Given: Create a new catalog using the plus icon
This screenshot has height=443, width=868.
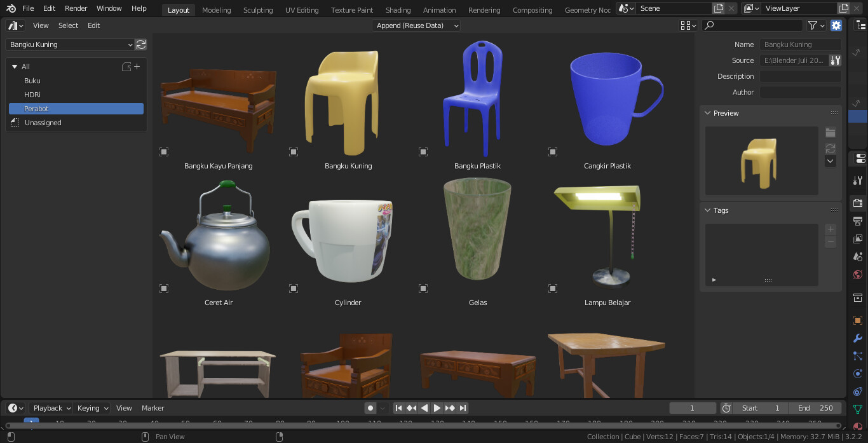Looking at the screenshot, I should tap(137, 66).
